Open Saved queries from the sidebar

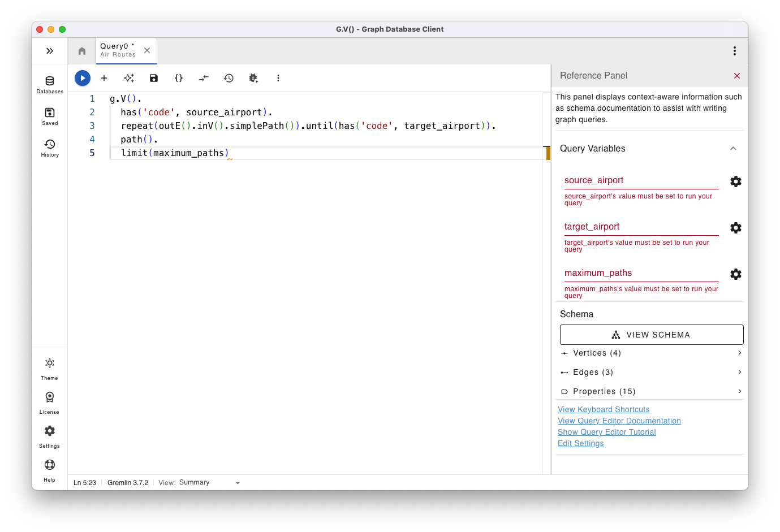tap(49, 116)
